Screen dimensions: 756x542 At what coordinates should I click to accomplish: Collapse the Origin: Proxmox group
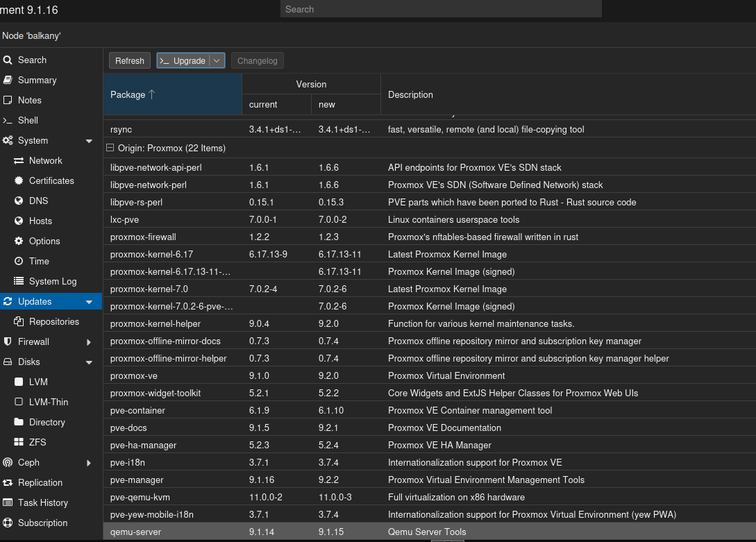tap(110, 148)
